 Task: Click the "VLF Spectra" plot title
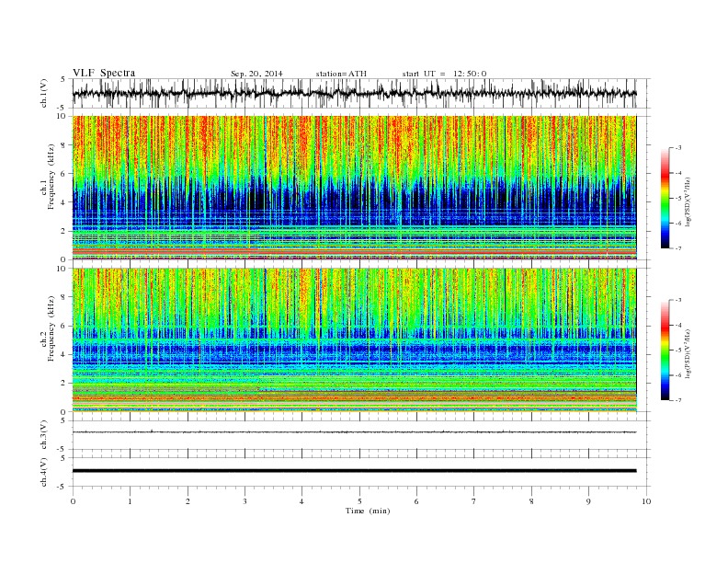tap(104, 73)
